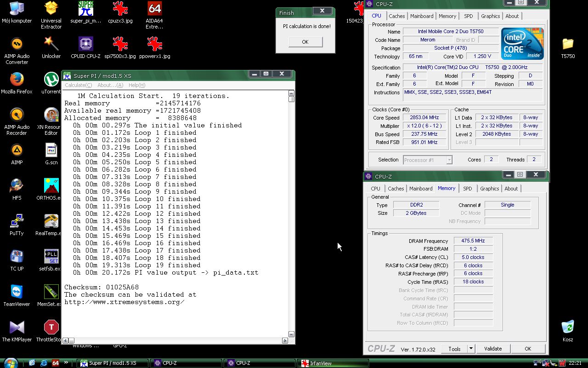Viewport: 588px width, 368px height.
Task: Expand Tools dropdown arrow in CPU-Z
Action: (471, 349)
